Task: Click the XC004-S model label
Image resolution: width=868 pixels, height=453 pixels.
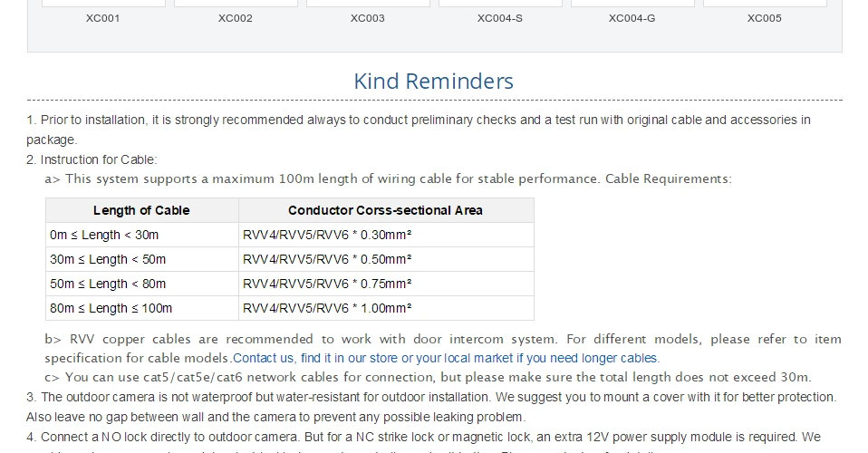Action: tap(500, 18)
